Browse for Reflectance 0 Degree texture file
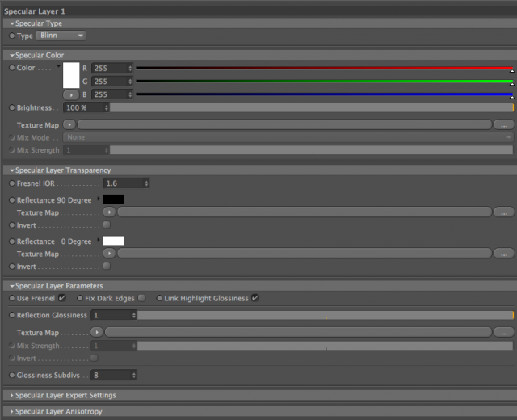 [504, 254]
